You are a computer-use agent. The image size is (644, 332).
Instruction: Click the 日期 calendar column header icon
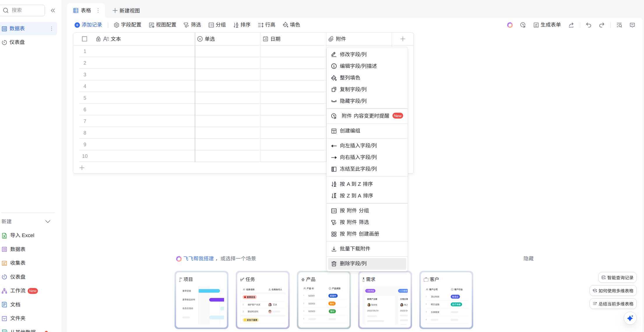pyautogui.click(x=265, y=39)
